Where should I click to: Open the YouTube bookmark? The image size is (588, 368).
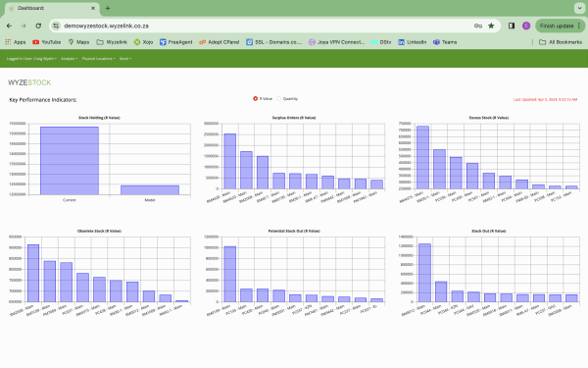pyautogui.click(x=46, y=42)
